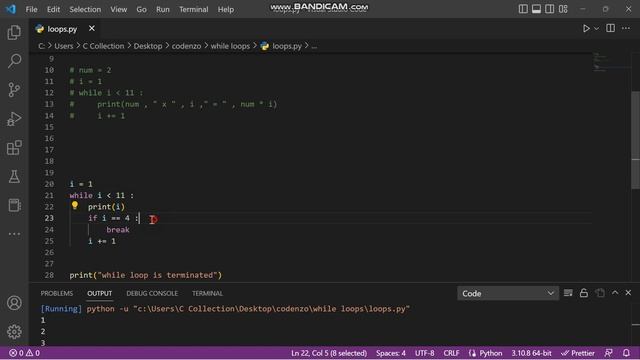Screen dimensions: 640x360
Task: Expand the run button dropdown arrow
Action: [x=597, y=29]
